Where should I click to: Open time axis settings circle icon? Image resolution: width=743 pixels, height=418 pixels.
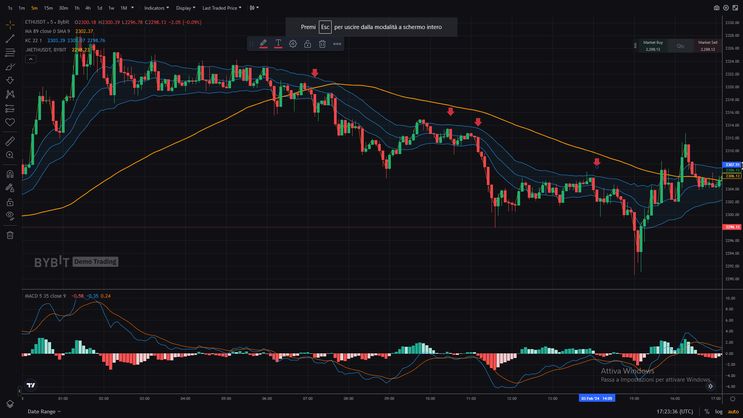[x=733, y=399]
